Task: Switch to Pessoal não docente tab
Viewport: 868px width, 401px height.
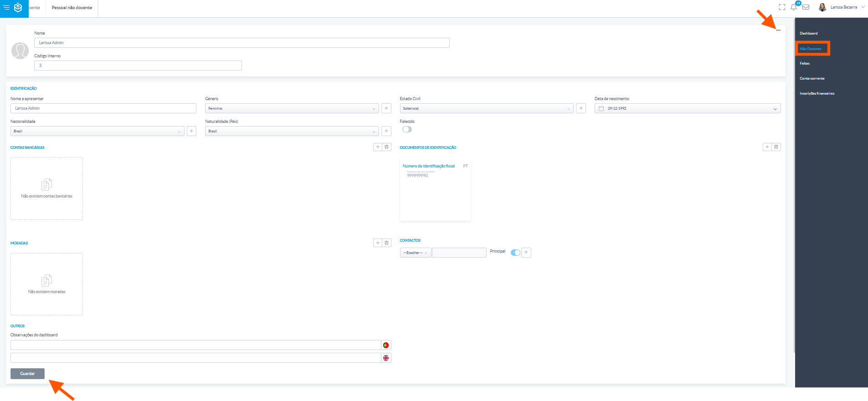Action: click(x=72, y=8)
